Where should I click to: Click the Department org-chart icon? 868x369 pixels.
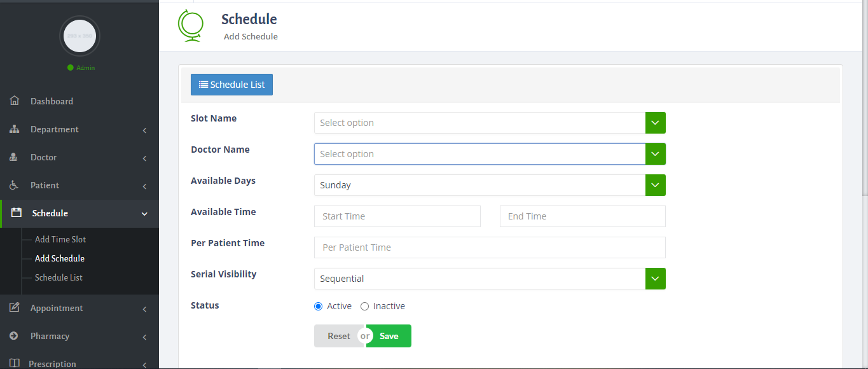point(14,129)
